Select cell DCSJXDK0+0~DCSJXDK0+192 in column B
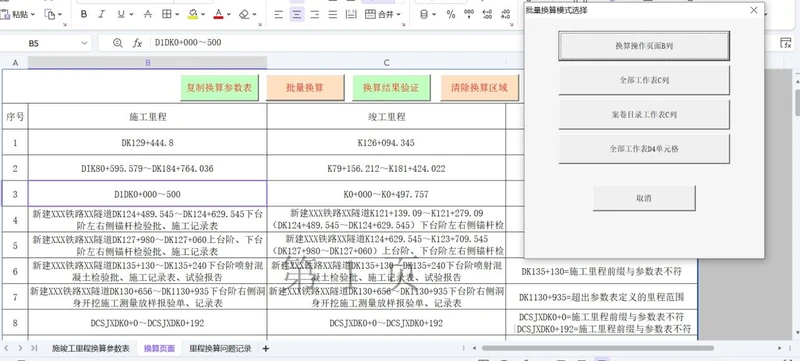The image size is (800, 361). click(147, 323)
